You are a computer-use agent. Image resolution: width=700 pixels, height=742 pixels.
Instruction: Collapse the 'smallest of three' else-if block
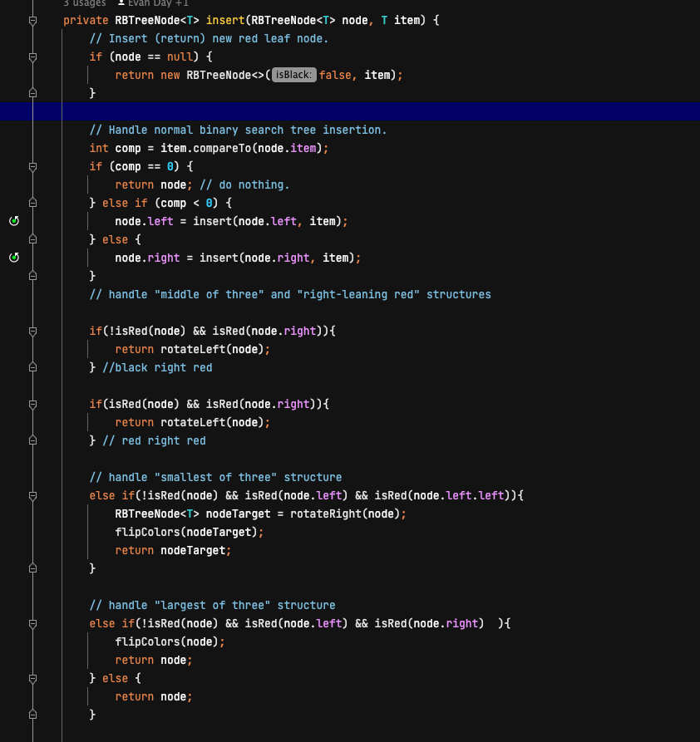click(32, 496)
